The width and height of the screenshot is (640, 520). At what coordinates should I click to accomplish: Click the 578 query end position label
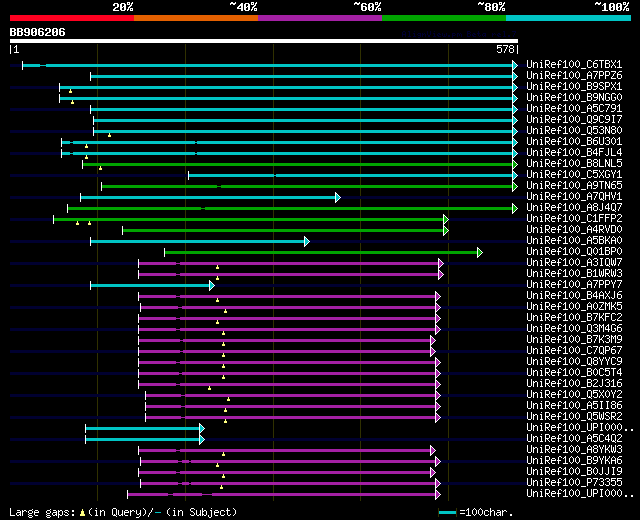tap(505, 49)
